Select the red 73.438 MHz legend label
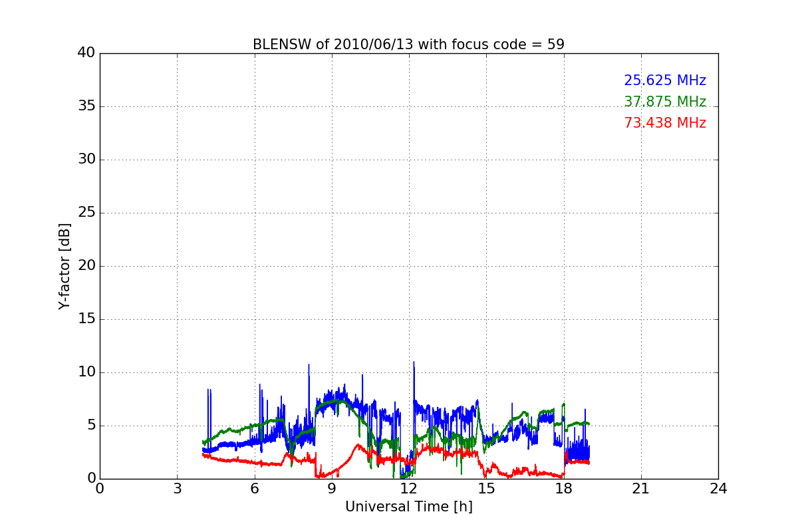Image resolution: width=798 pixels, height=532 pixels. pos(665,123)
